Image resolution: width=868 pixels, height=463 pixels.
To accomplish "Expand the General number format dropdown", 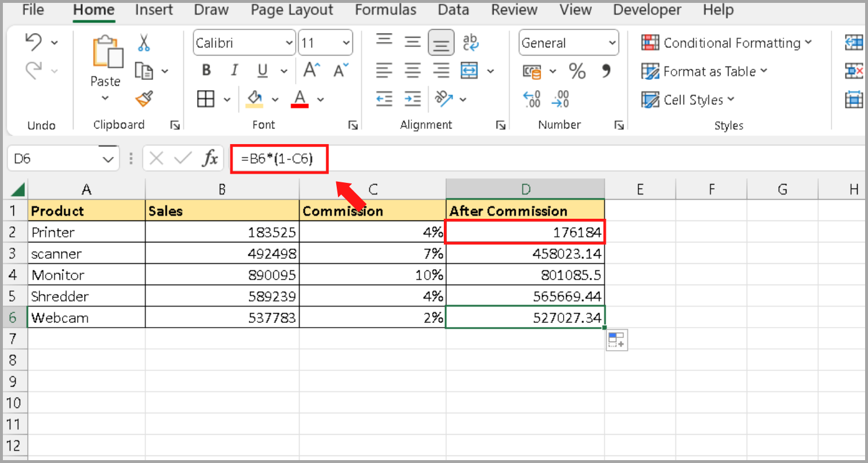I will coord(612,42).
